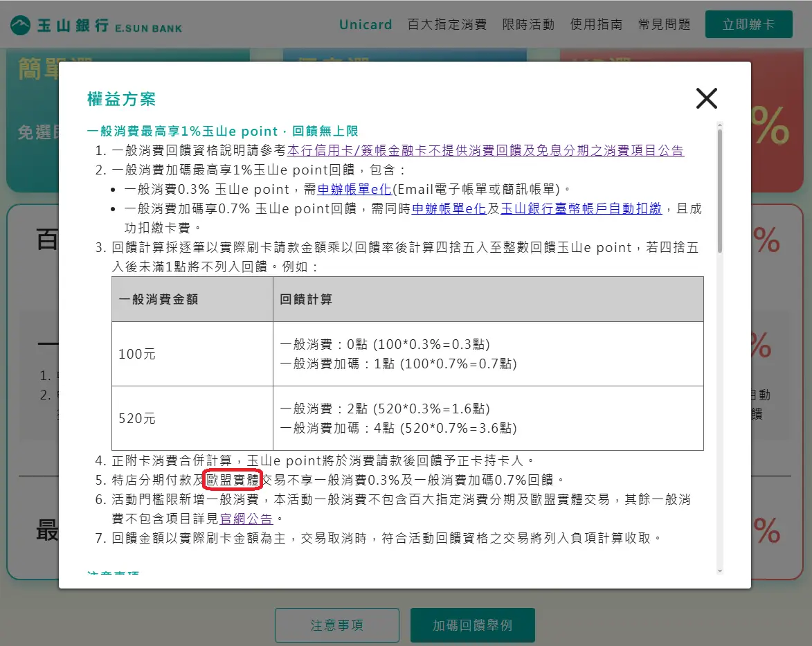Click the scrollbar down arrow in the popup

[x=720, y=571]
